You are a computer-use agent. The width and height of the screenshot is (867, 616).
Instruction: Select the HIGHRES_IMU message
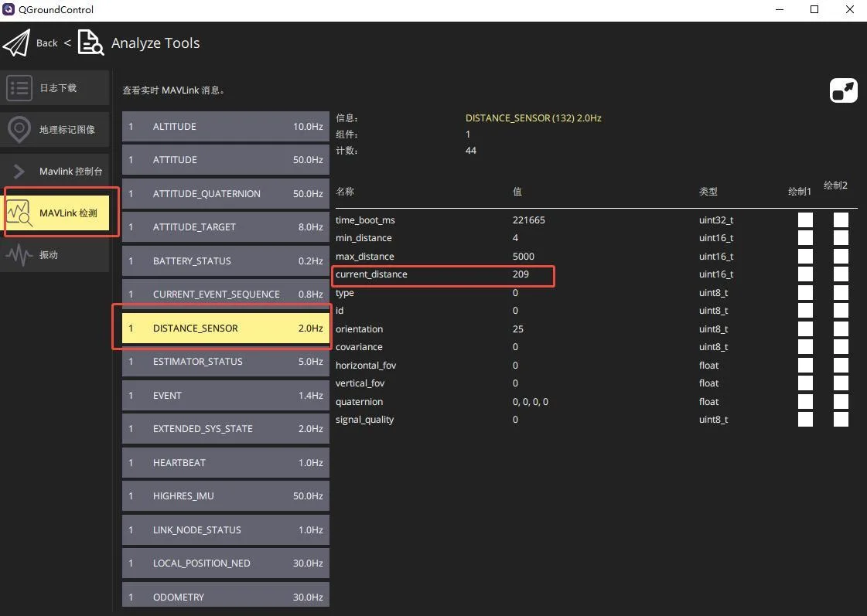point(226,496)
